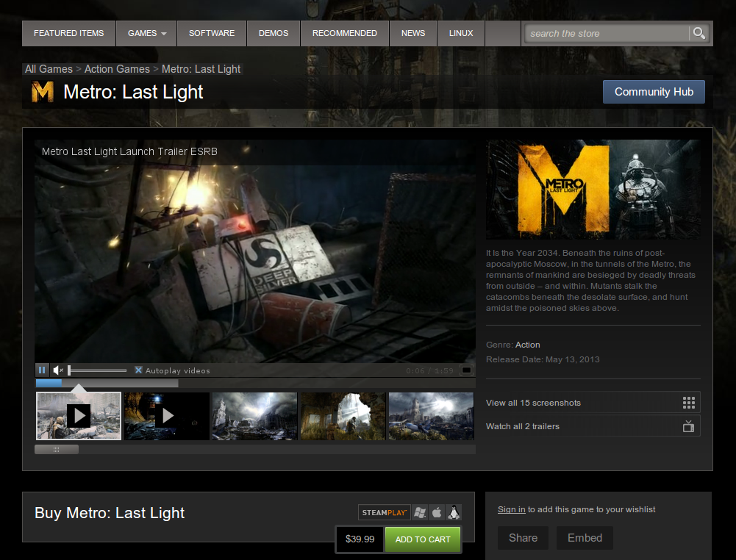Add Metro: Last Light to cart
Viewport: 736px width, 560px height.
point(423,539)
